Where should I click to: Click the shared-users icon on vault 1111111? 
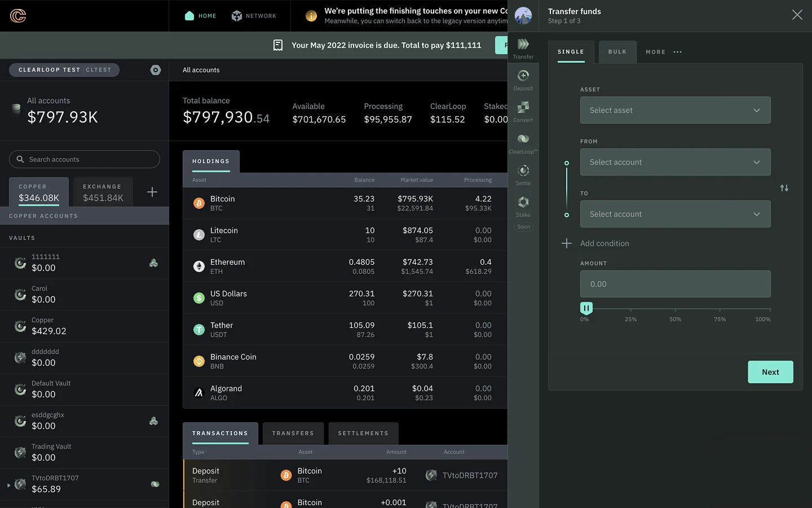(x=153, y=263)
